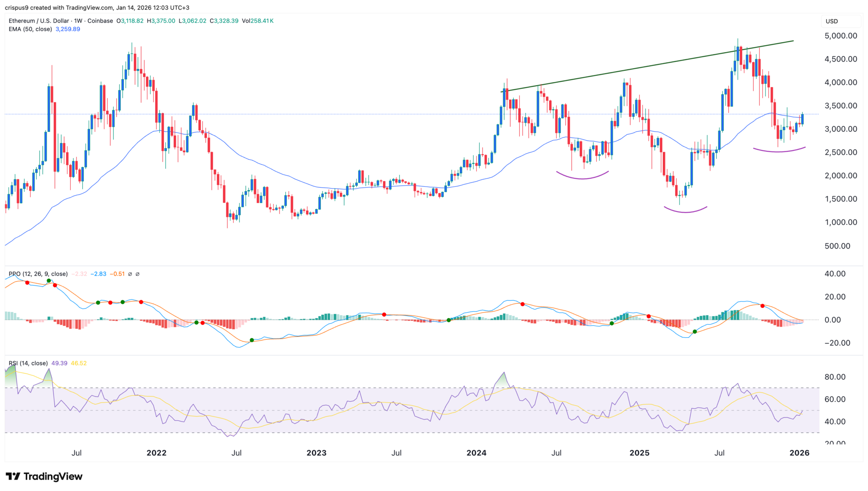868x491 pixels.
Task: Click the second empty-value symbol in PPO legend
Action: 137,274
